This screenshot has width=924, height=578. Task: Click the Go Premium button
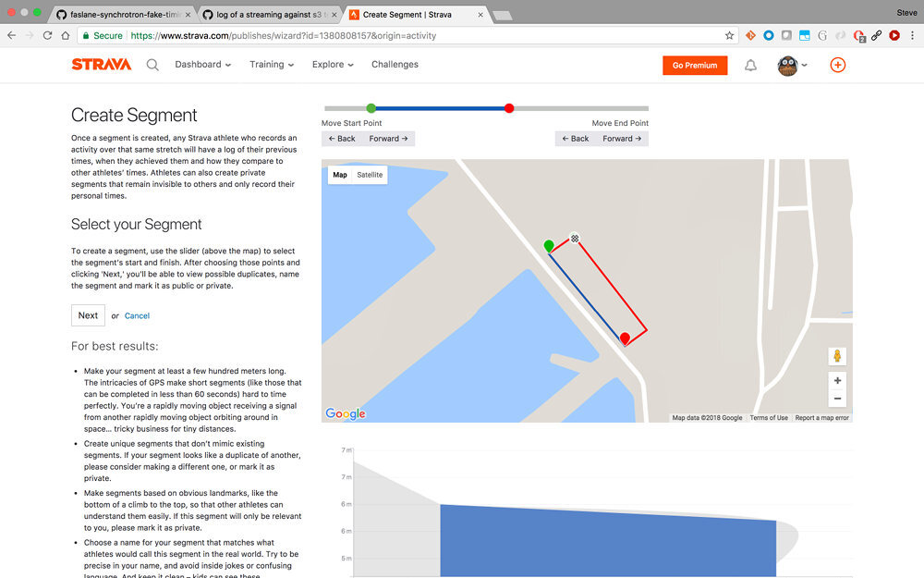pos(695,66)
